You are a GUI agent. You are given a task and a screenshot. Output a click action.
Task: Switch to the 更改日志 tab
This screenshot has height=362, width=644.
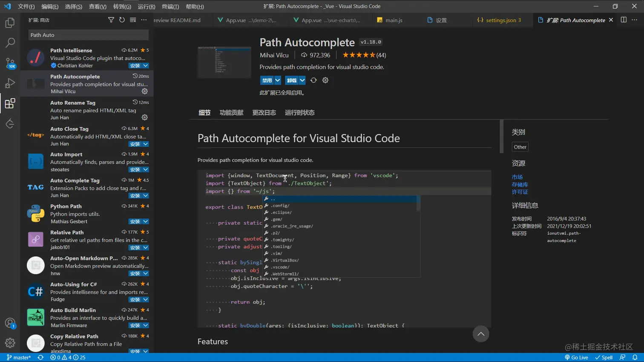pos(264,113)
